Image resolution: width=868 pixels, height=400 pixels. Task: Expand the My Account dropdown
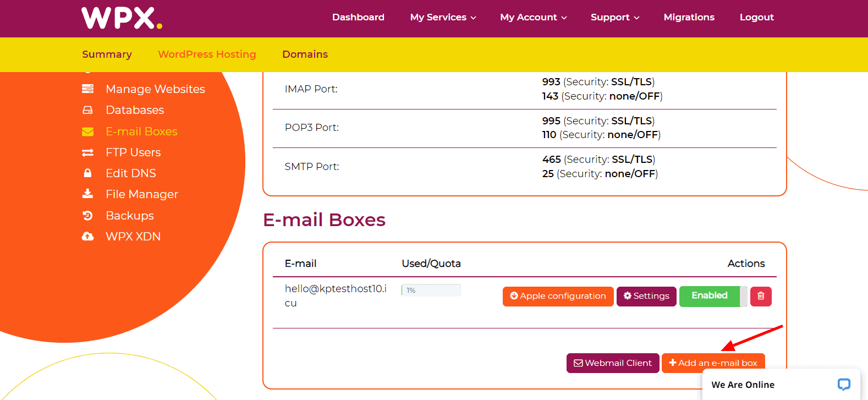coord(533,18)
